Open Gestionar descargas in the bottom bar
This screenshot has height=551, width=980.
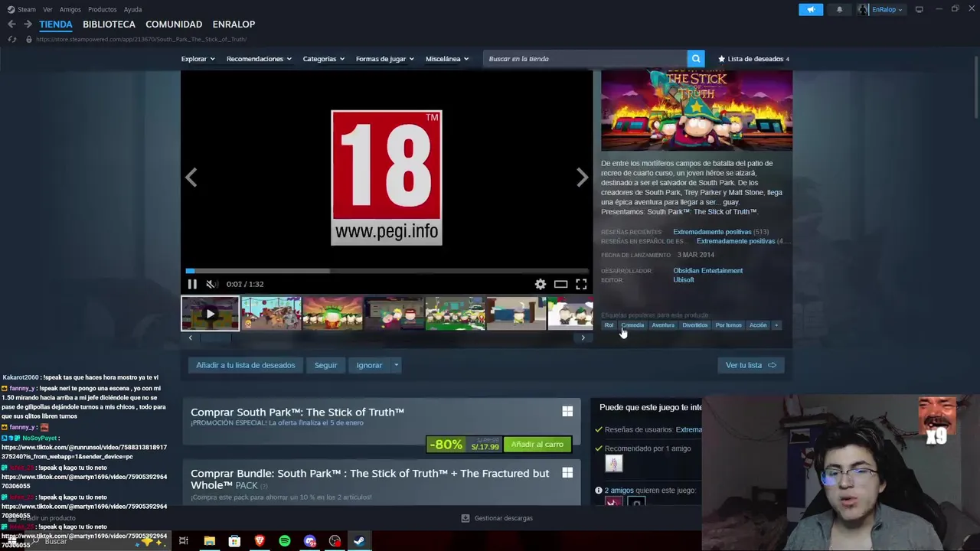point(497,518)
